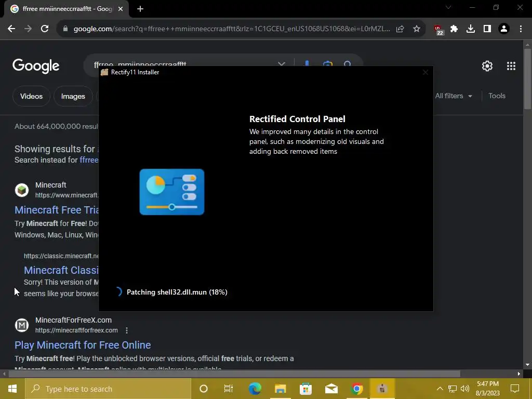Open File Explorer from the taskbar
Image resolution: width=532 pixels, height=399 pixels.
coord(280,389)
